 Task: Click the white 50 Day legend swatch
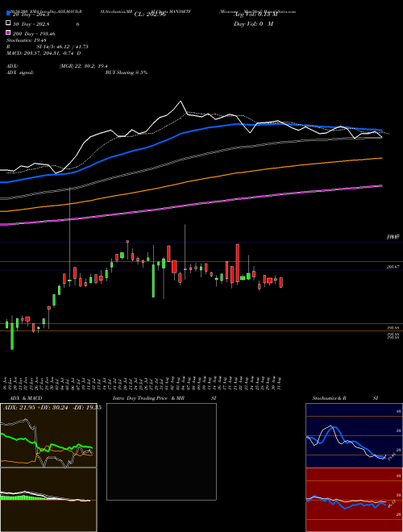(x=8, y=23)
